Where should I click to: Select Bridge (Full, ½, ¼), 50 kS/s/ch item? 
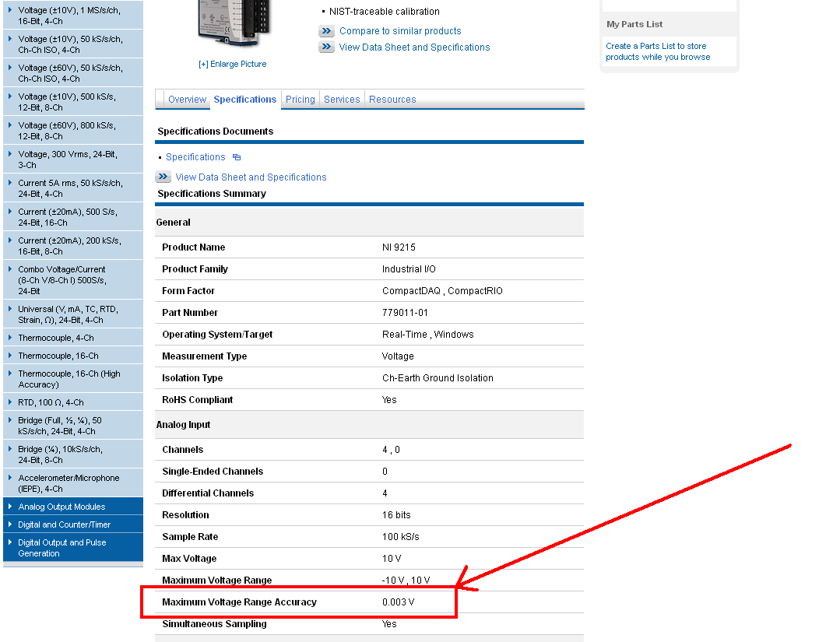[73, 426]
